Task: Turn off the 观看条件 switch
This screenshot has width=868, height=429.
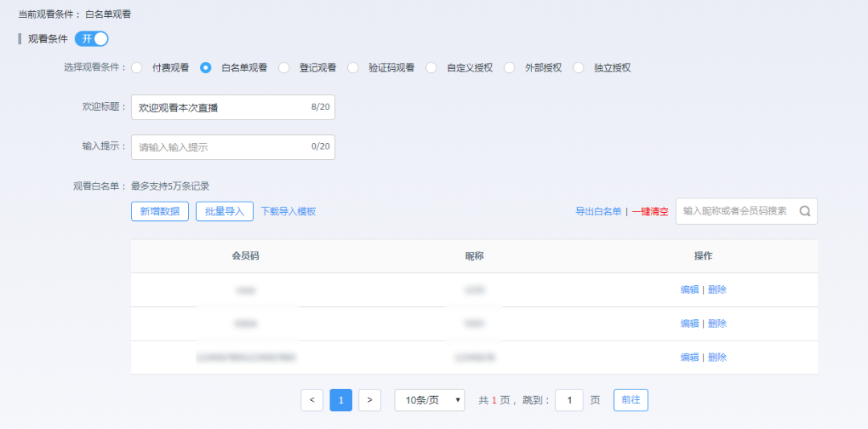Action: tap(92, 39)
